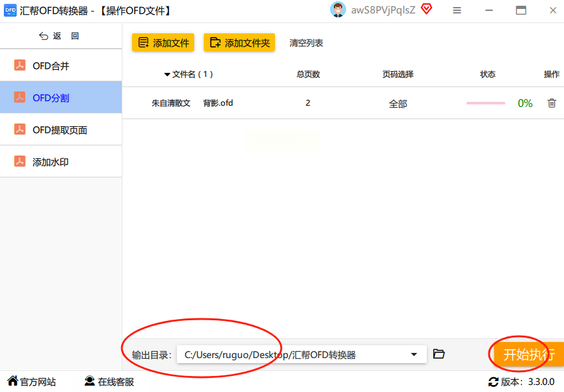The image size is (564, 392).
Task: Click the red VIP diamond icon
Action: tap(426, 9)
